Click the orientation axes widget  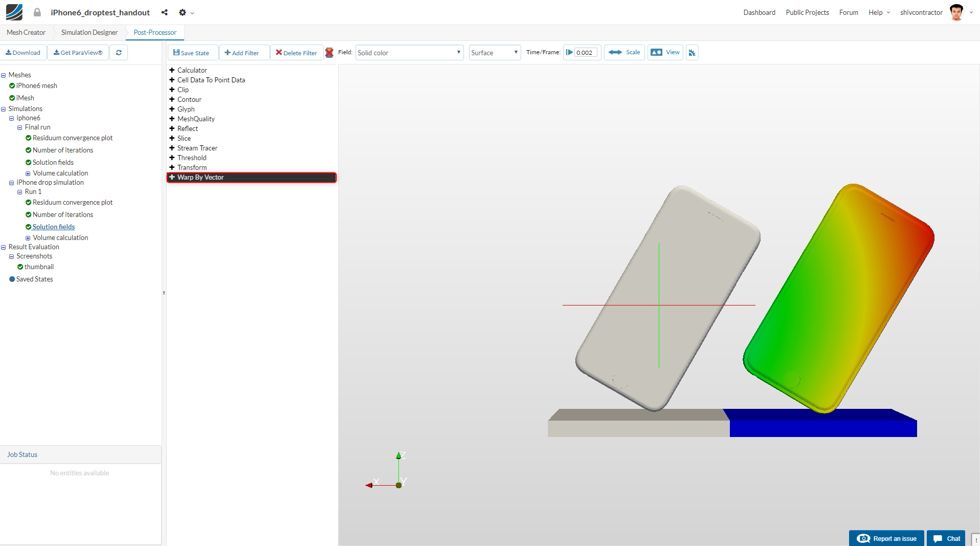click(387, 471)
